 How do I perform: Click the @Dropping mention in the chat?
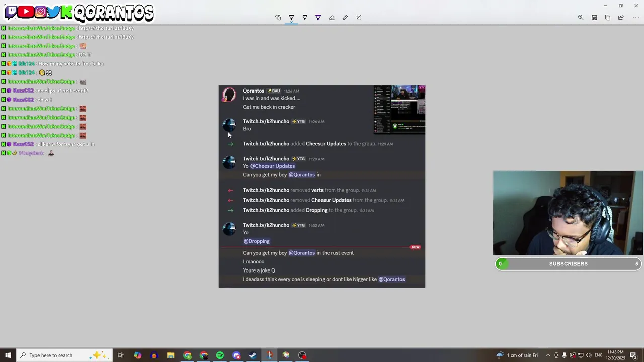[x=256, y=241]
